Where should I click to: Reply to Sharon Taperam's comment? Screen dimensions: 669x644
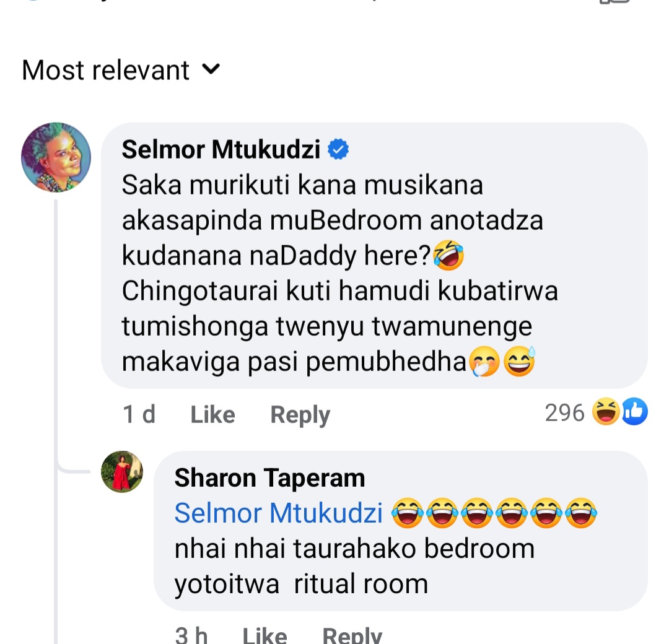click(352, 635)
